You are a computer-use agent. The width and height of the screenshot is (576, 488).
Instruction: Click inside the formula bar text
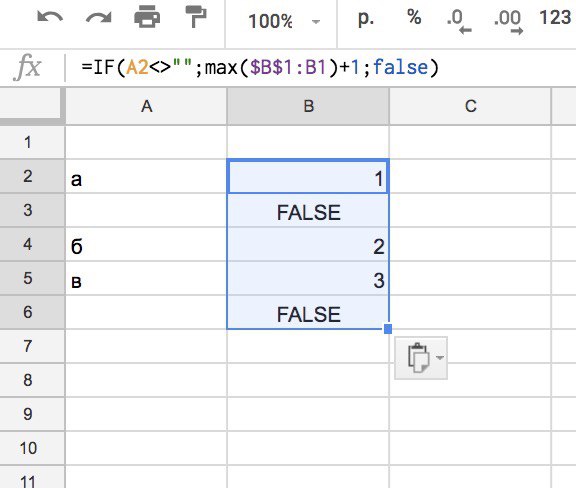pyautogui.click(x=260, y=68)
